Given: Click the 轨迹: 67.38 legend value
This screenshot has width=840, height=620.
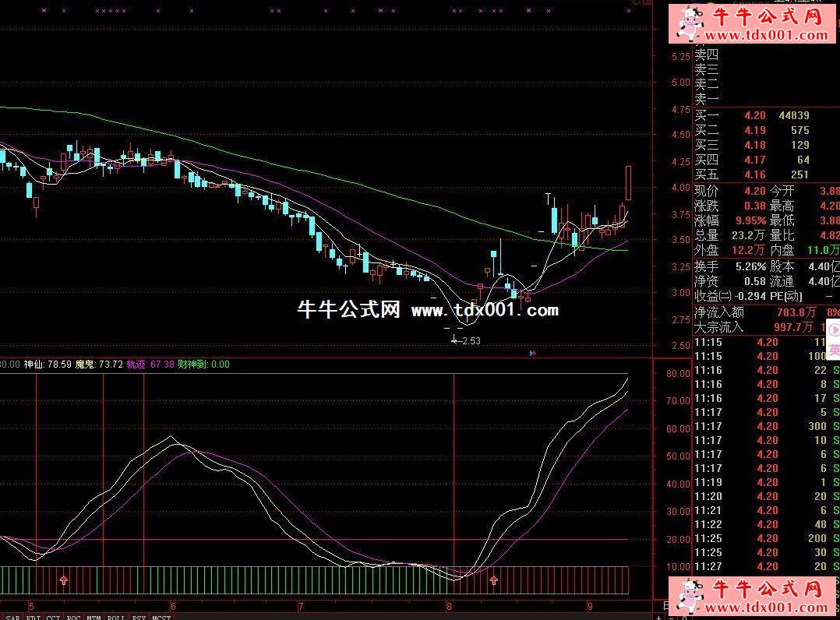Looking at the screenshot, I should (x=150, y=365).
